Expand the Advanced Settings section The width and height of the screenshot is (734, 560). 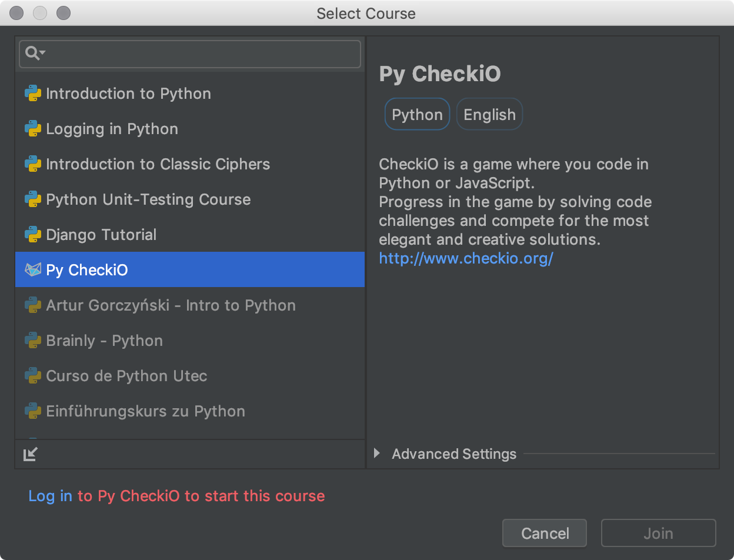pyautogui.click(x=378, y=454)
